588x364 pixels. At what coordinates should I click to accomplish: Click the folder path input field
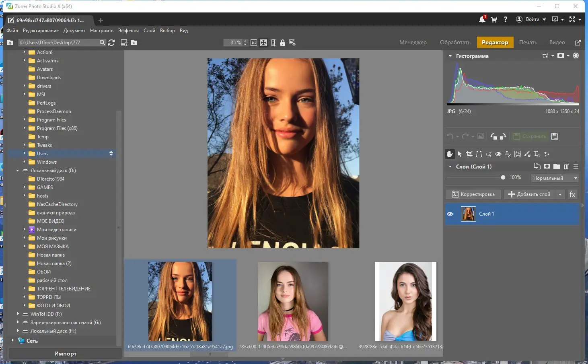pos(59,43)
